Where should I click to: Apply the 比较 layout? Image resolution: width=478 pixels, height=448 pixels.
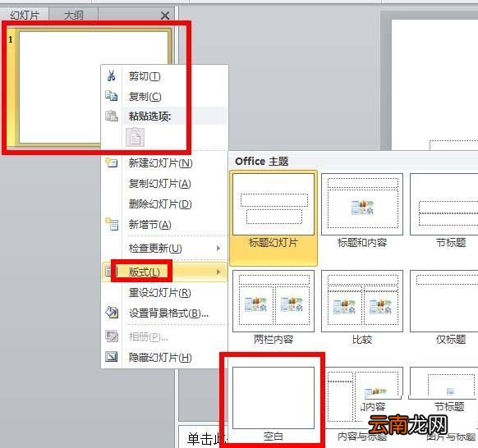tap(362, 308)
